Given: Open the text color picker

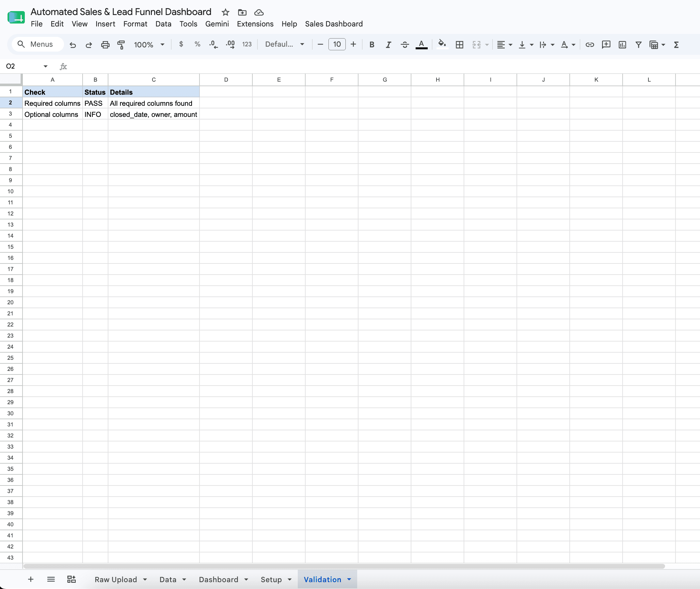Looking at the screenshot, I should click(421, 44).
